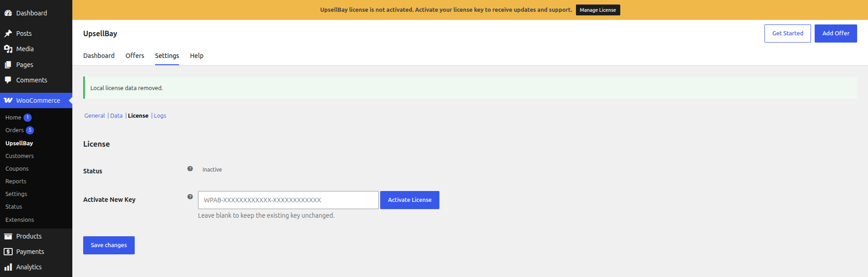The height and width of the screenshot is (277, 868).
Task: Click the 'Leave blank to keep the existing key unchanged.' hint
Action: coord(266,215)
